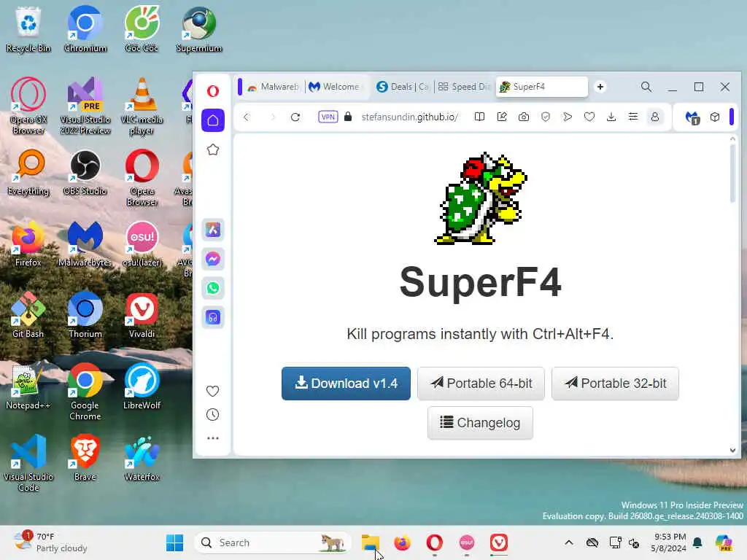747x560 pixels.
Task: Click the Download v1.4 button
Action: click(346, 384)
